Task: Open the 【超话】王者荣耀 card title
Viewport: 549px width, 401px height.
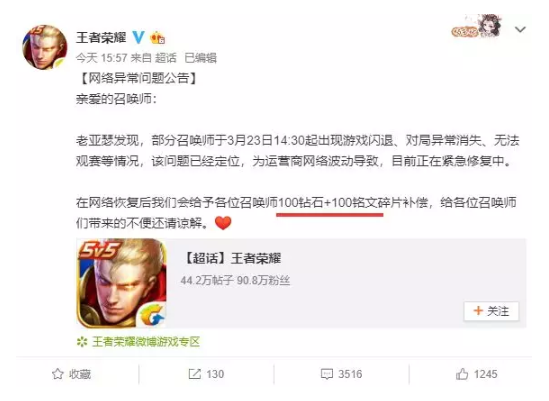Action: (232, 258)
